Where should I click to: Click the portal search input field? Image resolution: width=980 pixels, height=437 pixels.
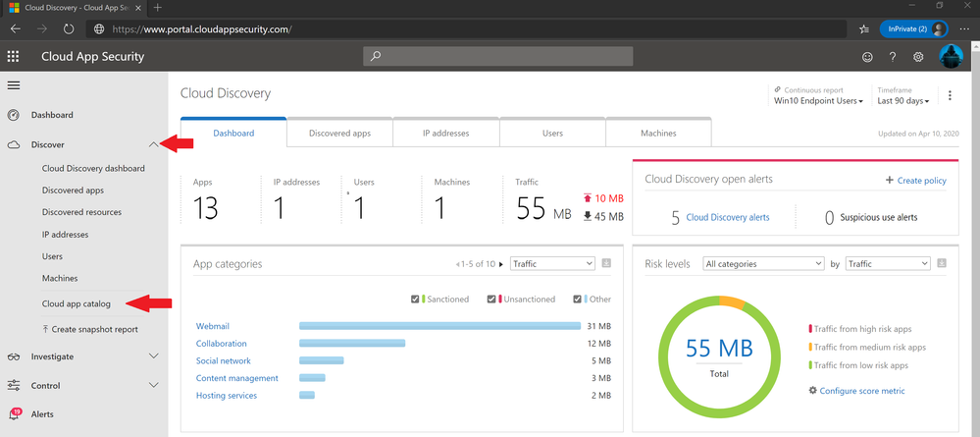[498, 56]
